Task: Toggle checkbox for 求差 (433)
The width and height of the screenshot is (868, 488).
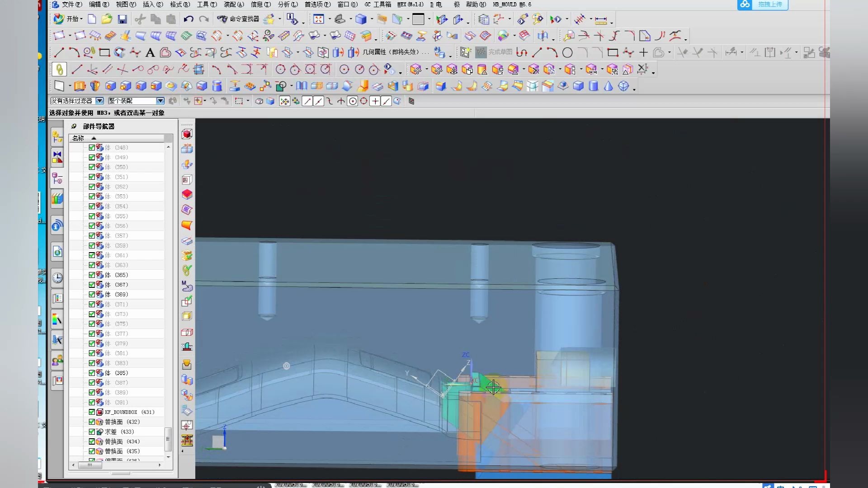Action: click(x=92, y=432)
